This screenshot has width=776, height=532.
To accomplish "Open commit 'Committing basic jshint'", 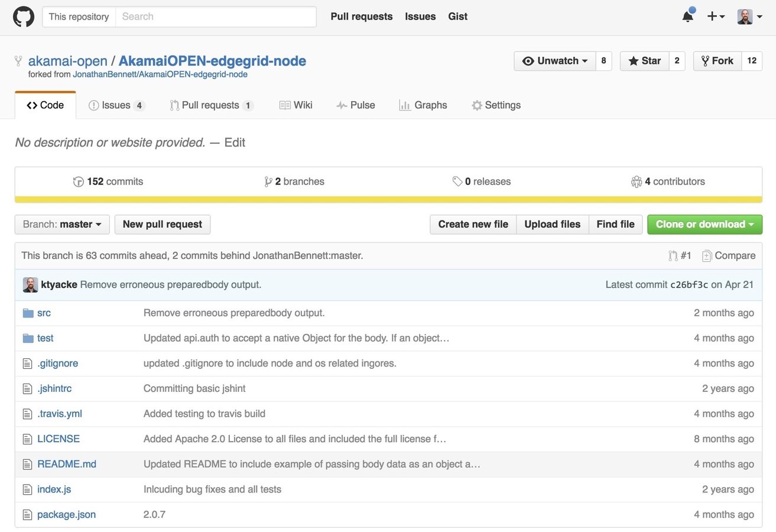I will (194, 388).
